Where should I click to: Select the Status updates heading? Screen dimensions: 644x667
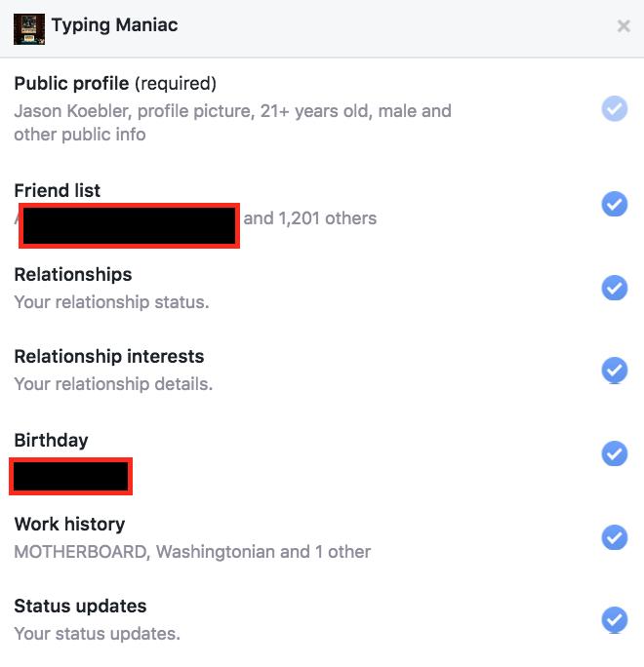pyautogui.click(x=80, y=607)
